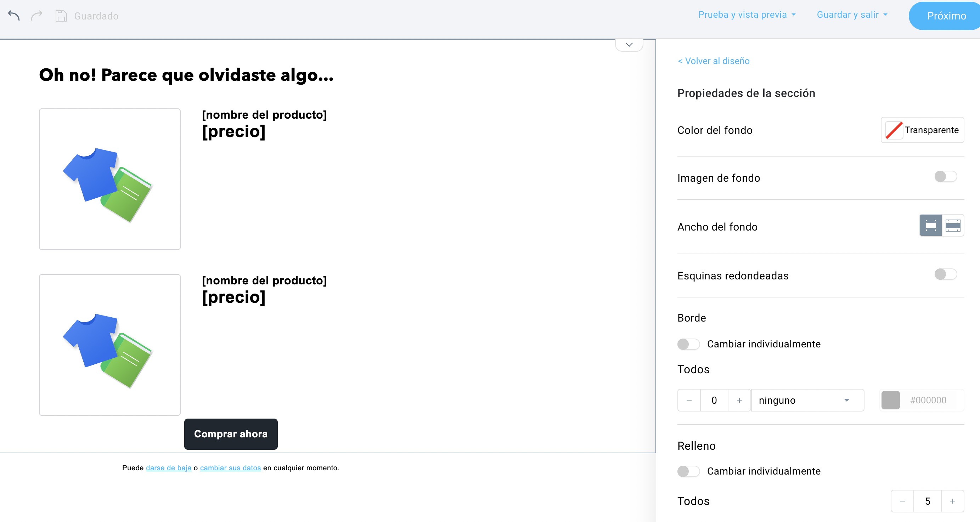The height and width of the screenshot is (522, 980).
Task: Open Transparente background color picker
Action: [922, 130]
